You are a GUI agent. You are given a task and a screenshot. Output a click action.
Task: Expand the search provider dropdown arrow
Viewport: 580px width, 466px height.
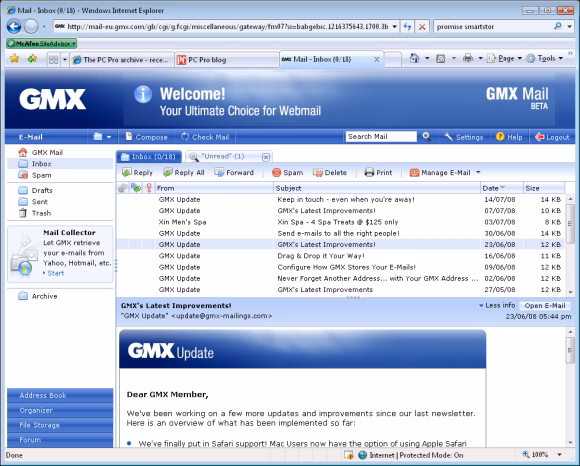point(570,27)
